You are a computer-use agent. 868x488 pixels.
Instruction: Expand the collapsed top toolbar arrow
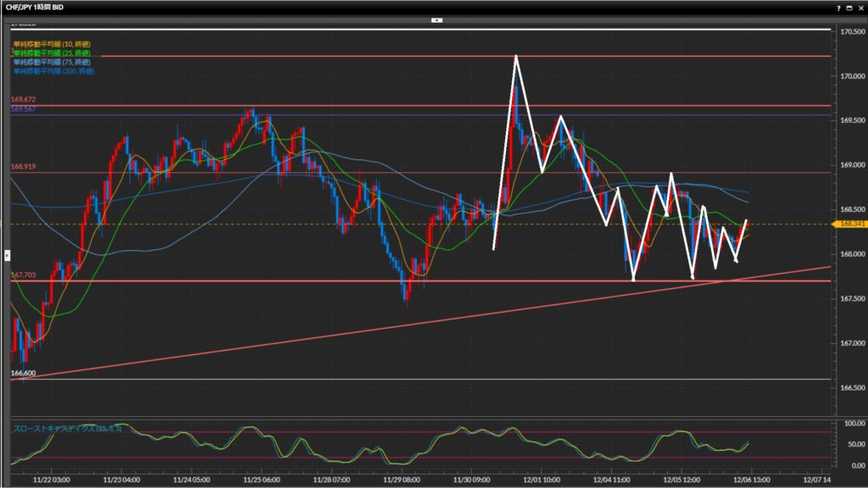(x=437, y=19)
